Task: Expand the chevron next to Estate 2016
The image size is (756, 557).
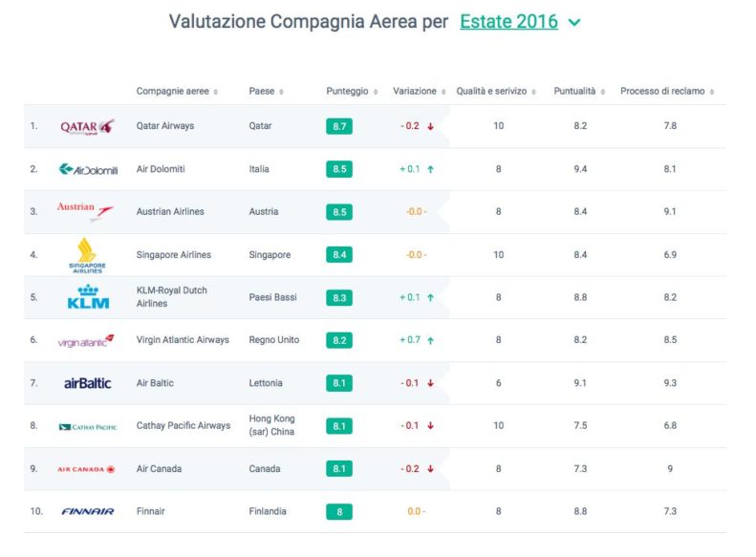Action: (x=574, y=23)
